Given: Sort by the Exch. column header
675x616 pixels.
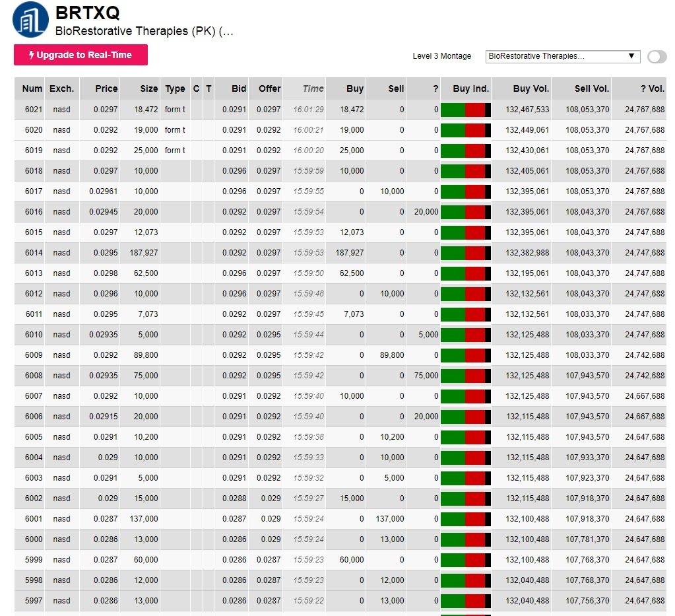Looking at the screenshot, I should pos(61,88).
